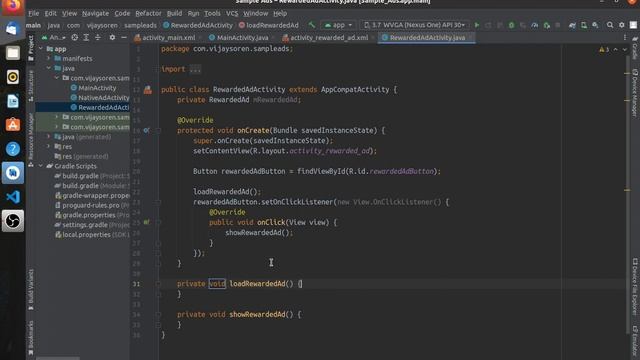Viewport: 640px width, 360px height.
Task: Open the profiler icon in the toolbar
Action: click(535, 25)
